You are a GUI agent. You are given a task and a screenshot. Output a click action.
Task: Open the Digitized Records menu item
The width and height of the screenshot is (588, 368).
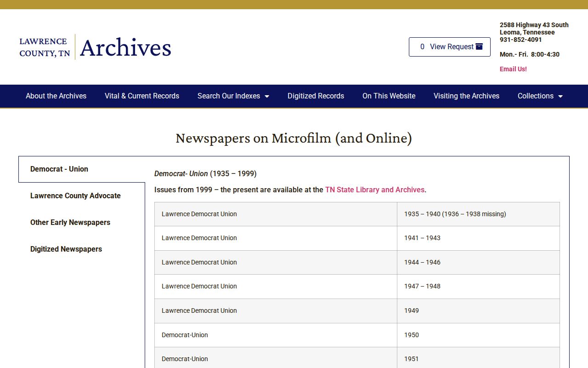click(x=316, y=96)
